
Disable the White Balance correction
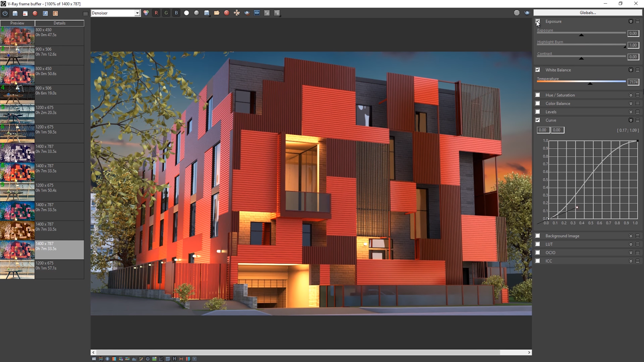pos(538,70)
